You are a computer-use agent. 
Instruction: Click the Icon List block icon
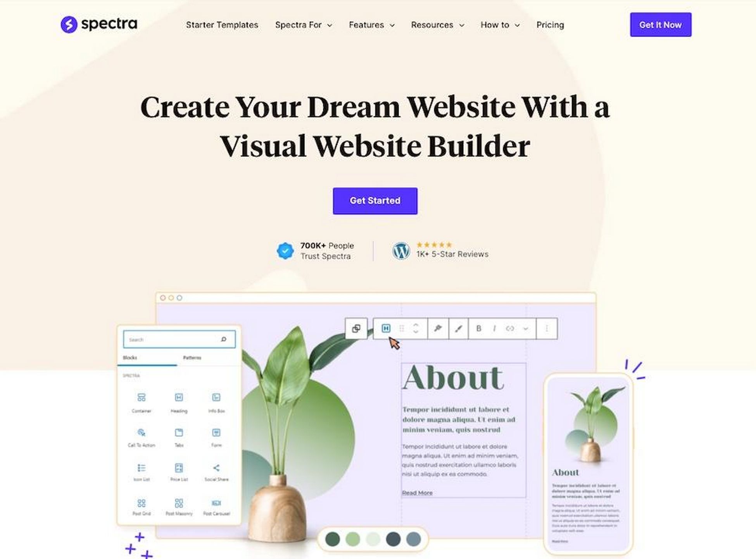[x=142, y=468]
